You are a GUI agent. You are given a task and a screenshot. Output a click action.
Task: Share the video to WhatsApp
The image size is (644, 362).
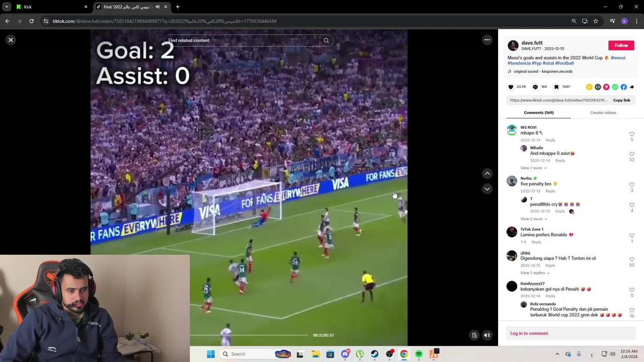tap(615, 87)
